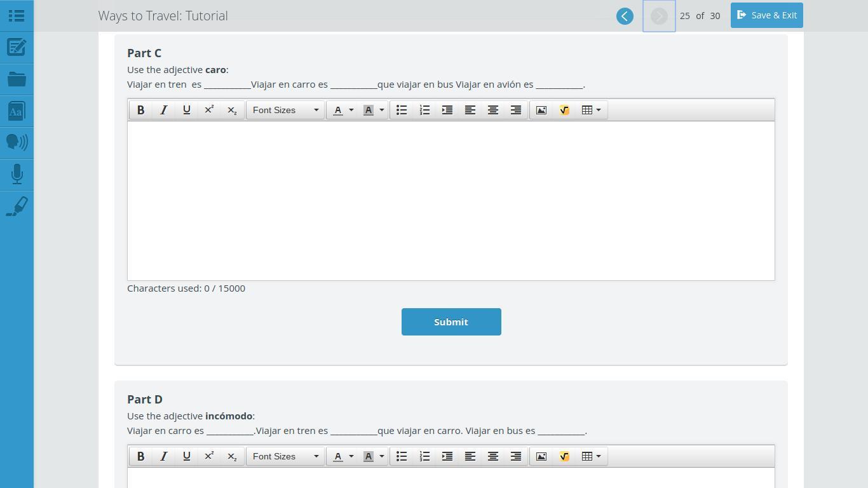Open table dropdown in Part D toolbar

pos(592,456)
